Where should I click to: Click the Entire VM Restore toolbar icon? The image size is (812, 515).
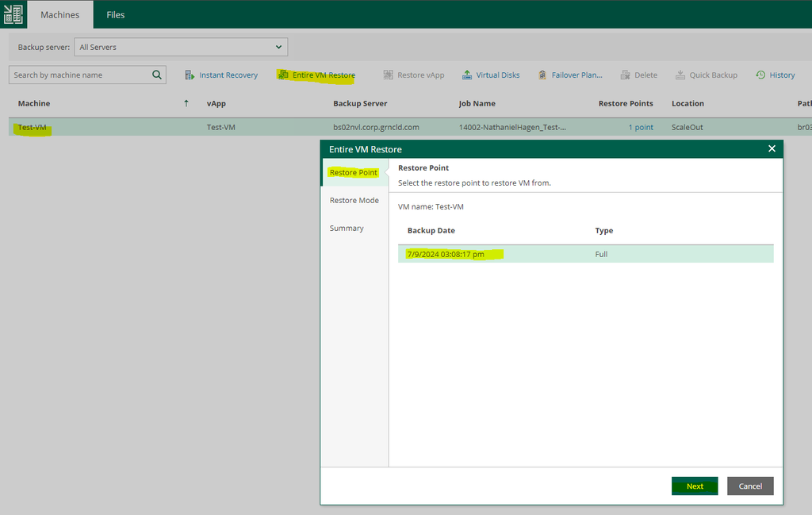[283, 75]
